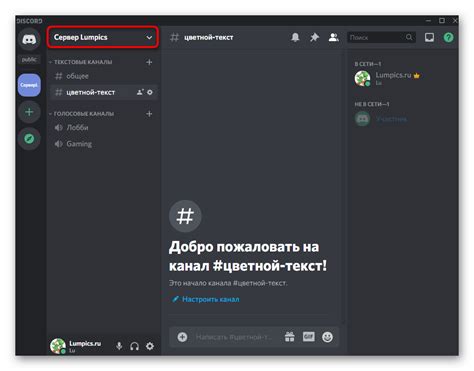The height and width of the screenshot is (371, 474).
Task: Join the Лобби voice channel
Action: click(103, 127)
